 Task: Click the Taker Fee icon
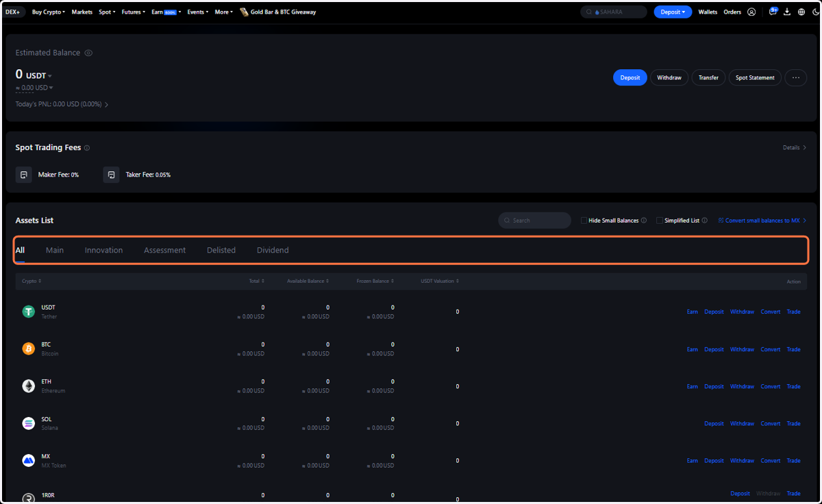(111, 175)
